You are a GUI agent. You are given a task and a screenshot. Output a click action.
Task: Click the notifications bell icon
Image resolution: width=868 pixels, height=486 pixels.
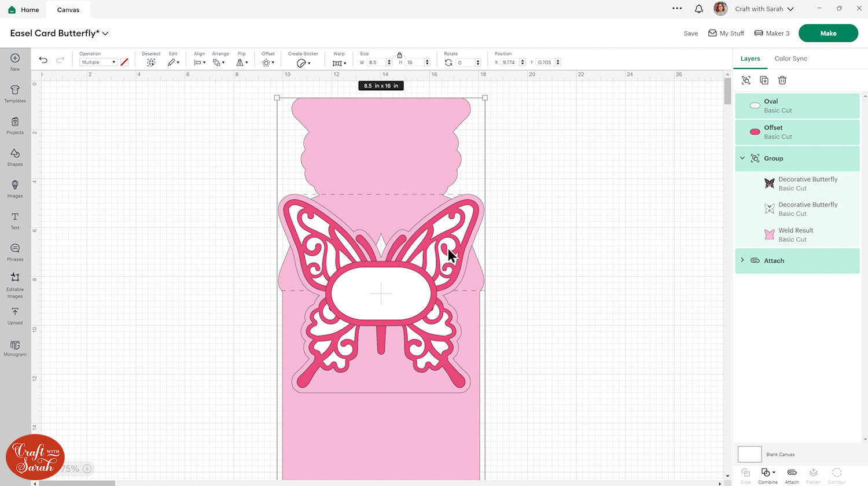click(x=698, y=9)
